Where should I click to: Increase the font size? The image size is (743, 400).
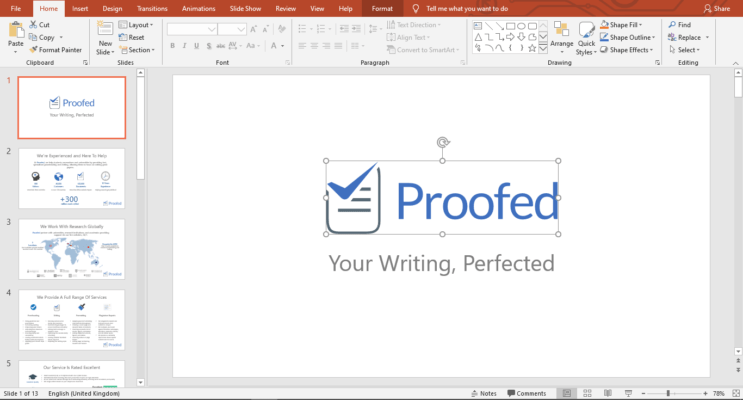coord(254,29)
